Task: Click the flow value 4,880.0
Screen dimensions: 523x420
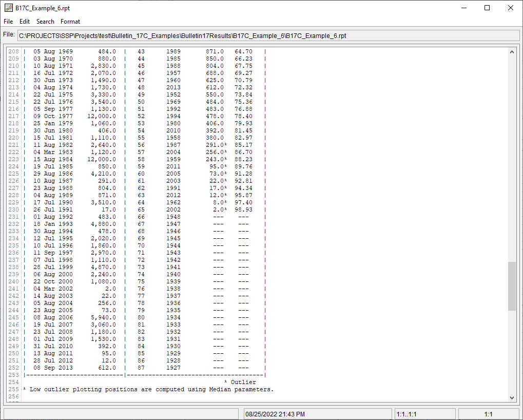Action: click(103, 224)
